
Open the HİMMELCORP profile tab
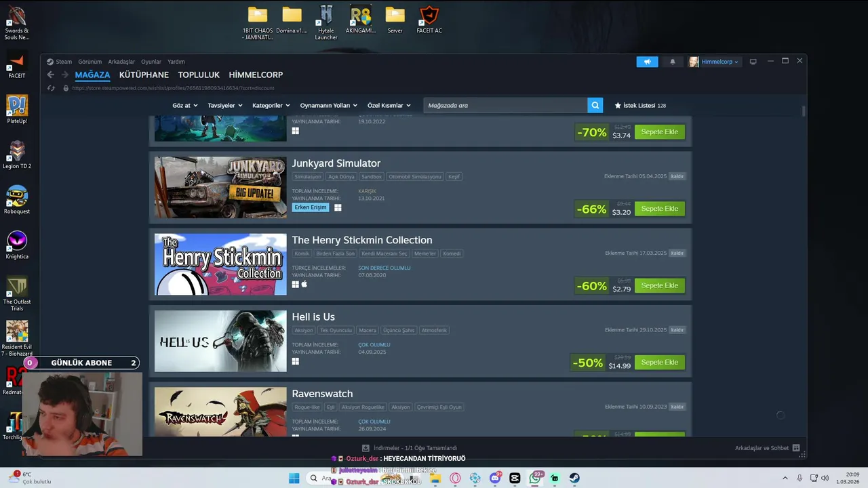pos(256,75)
